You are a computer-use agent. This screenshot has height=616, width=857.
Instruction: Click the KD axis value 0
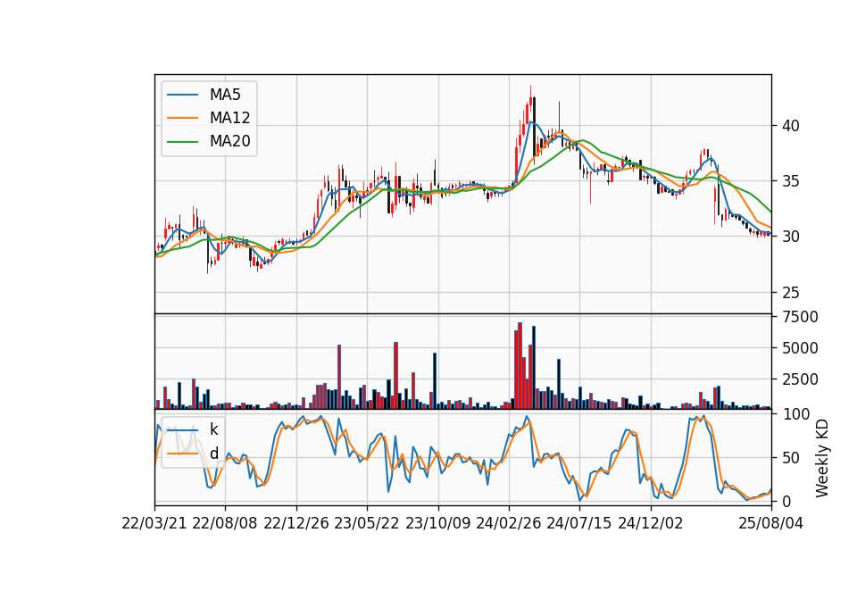pos(786,501)
